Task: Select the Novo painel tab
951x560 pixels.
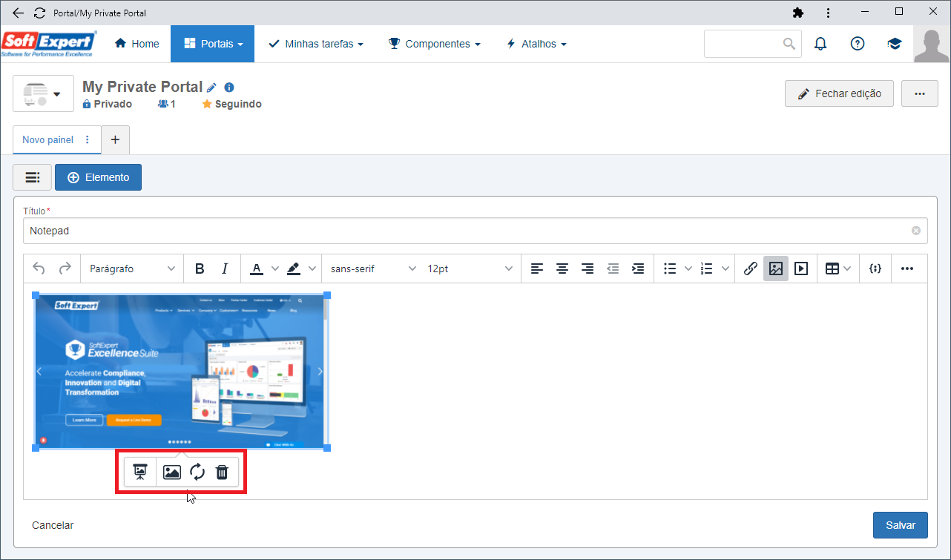Action: pyautogui.click(x=47, y=139)
